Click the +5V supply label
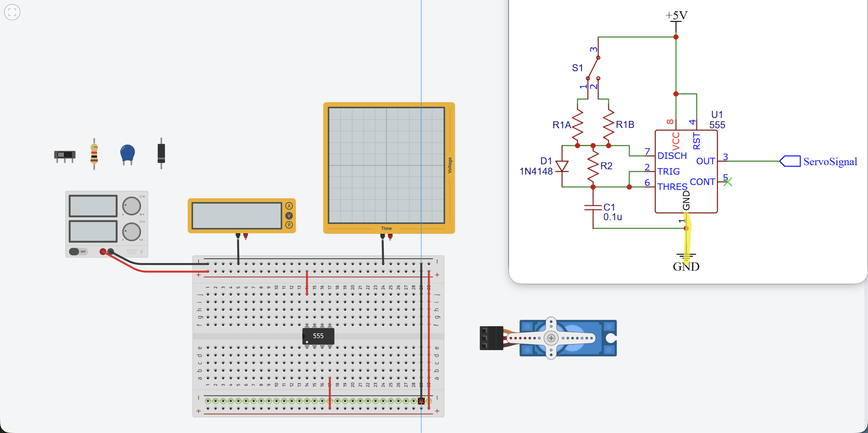Image resolution: width=868 pixels, height=433 pixels. click(676, 15)
